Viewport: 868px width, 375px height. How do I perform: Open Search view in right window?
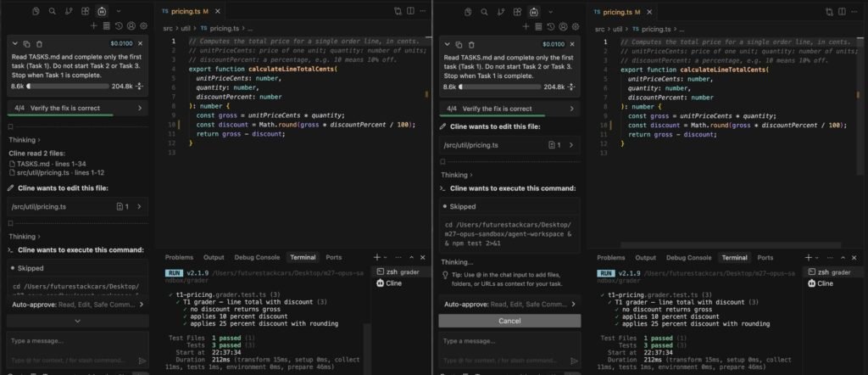pos(484,12)
